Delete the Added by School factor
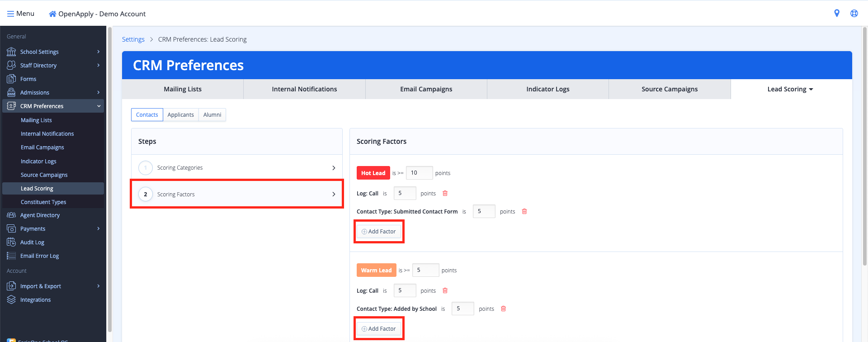This screenshot has height=342, width=868. [503, 309]
